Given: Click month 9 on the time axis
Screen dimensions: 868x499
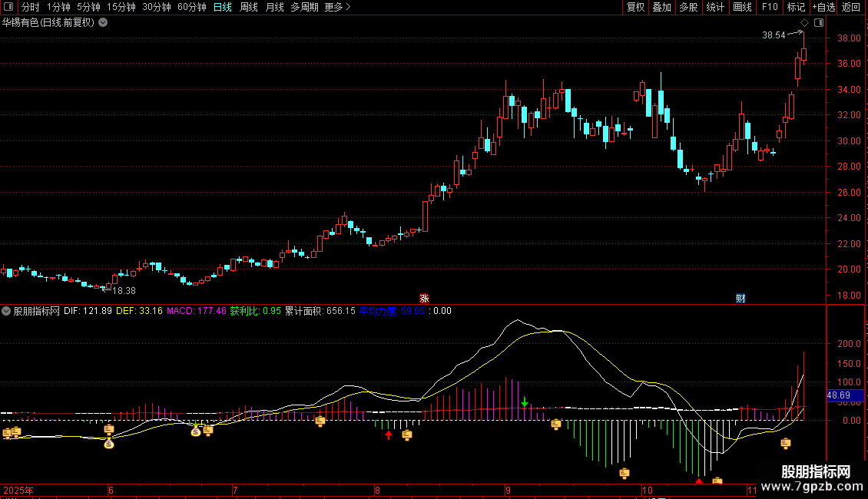Looking at the screenshot, I should click(508, 490).
